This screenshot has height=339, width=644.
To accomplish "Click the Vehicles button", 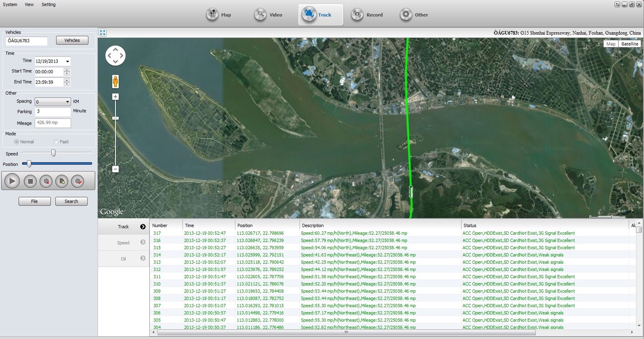I will (x=72, y=40).
